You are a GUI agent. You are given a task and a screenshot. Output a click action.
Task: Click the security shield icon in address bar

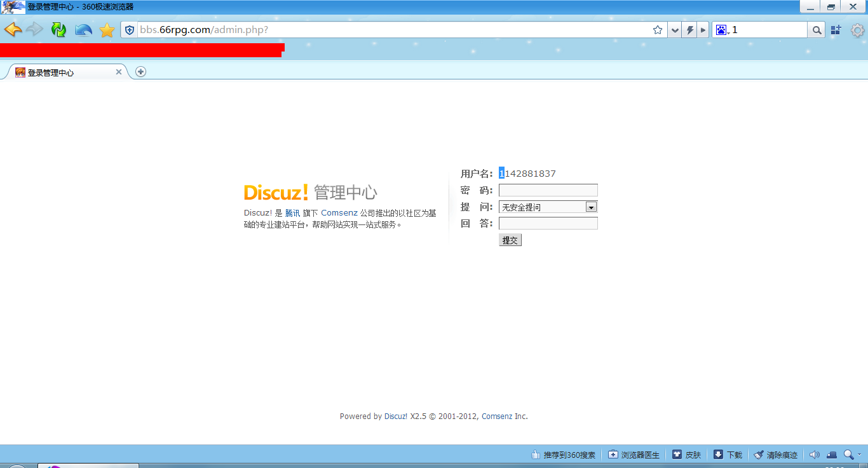130,30
